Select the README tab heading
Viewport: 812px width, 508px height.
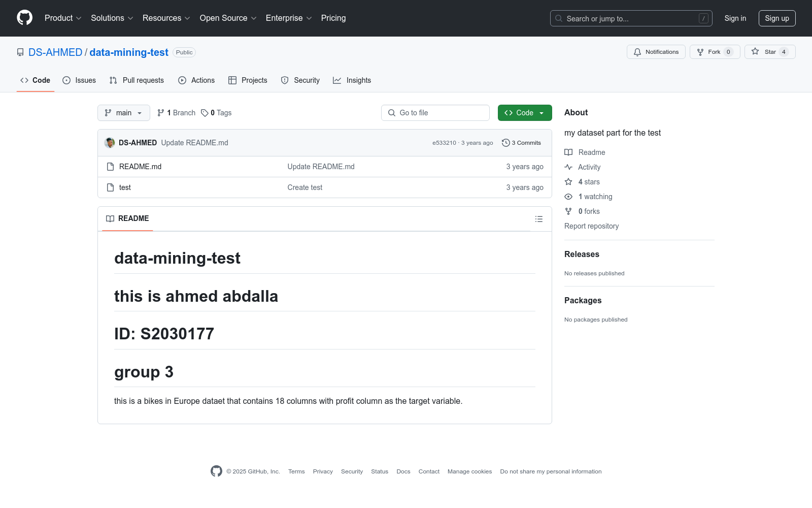pos(127,218)
